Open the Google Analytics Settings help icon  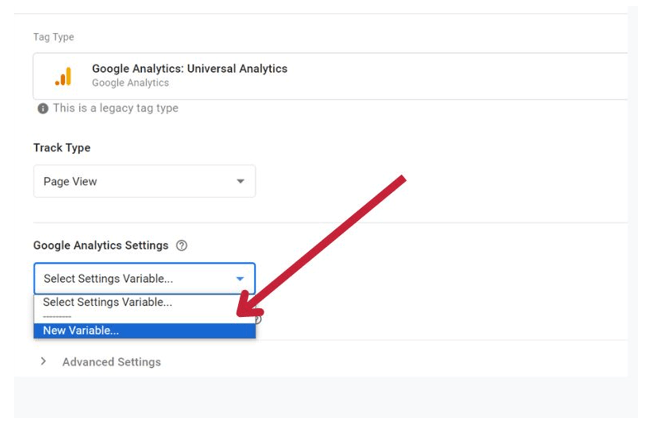coord(182,245)
